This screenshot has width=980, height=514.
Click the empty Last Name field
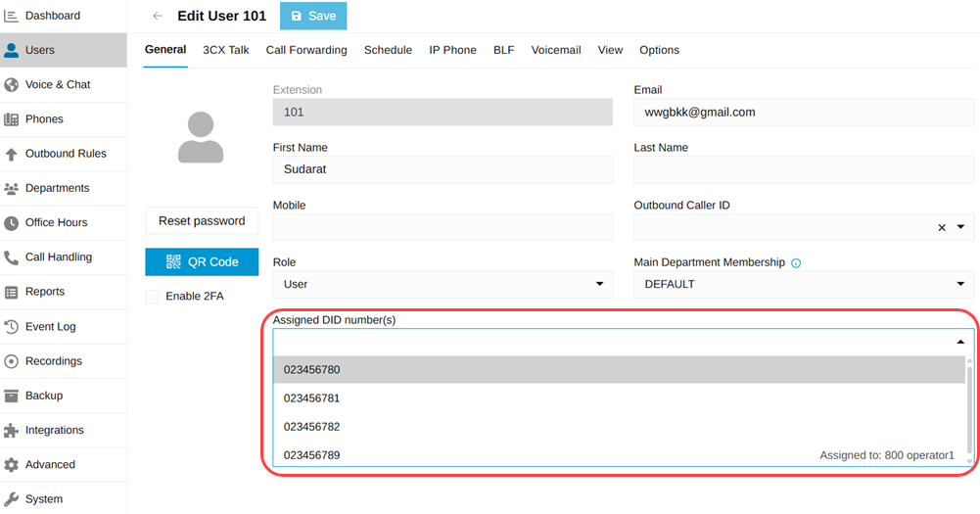pyautogui.click(x=804, y=169)
